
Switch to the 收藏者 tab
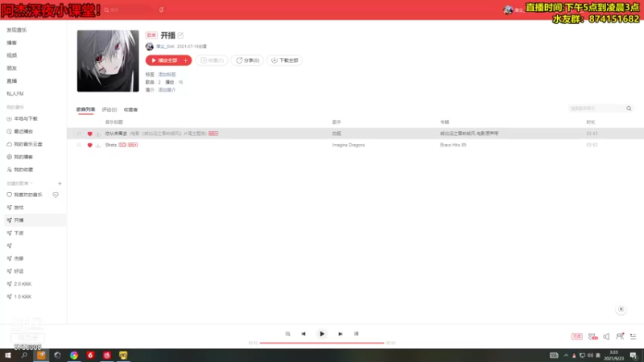click(x=130, y=109)
